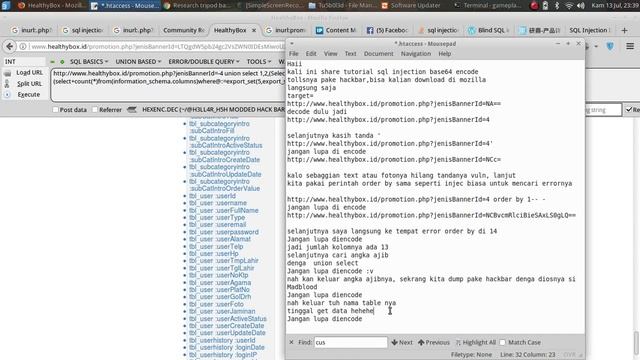
Task: Click the Execute play icon in HackBar
Action: click(x=7, y=95)
